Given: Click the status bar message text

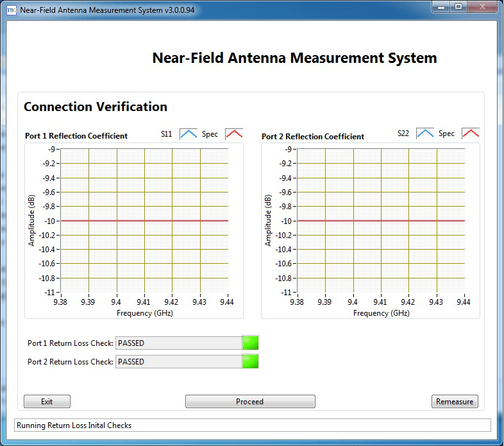Looking at the screenshot, I should point(74,425).
